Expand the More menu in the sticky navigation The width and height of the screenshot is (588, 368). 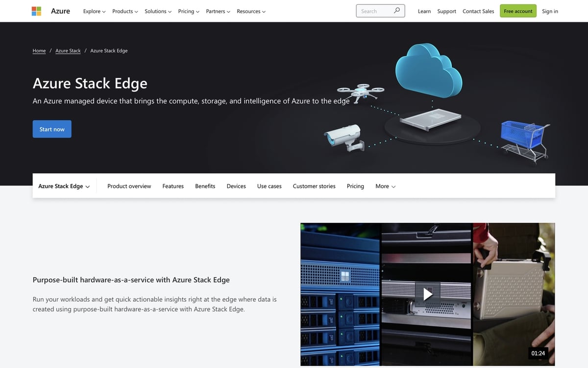[385, 186]
